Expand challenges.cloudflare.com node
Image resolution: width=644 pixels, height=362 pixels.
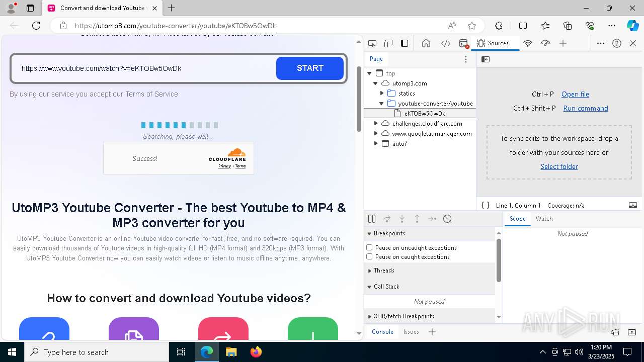click(375, 124)
